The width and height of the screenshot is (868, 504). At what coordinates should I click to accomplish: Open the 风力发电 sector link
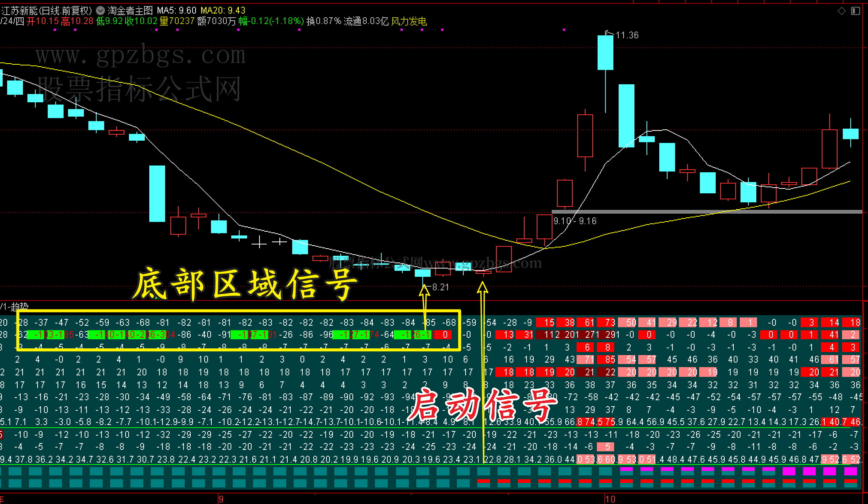(409, 21)
